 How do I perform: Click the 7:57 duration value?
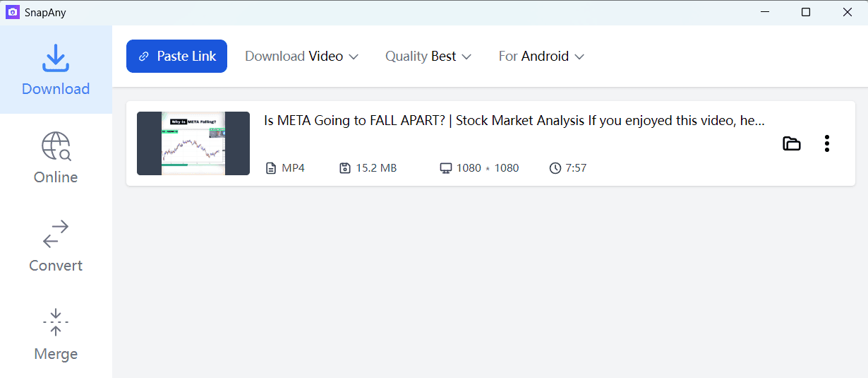point(576,168)
